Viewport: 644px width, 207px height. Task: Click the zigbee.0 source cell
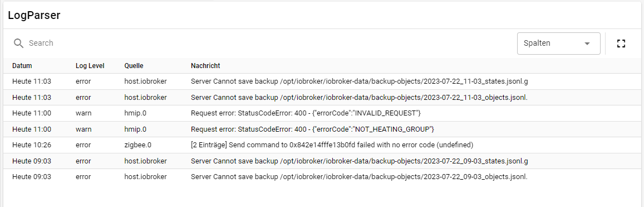coord(138,145)
